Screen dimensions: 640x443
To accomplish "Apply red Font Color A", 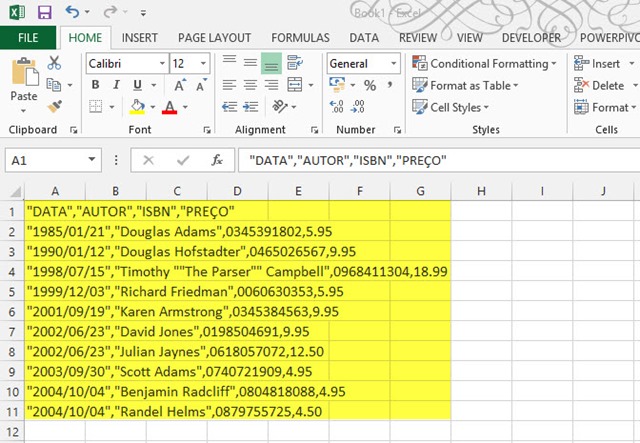I will tap(169, 107).
